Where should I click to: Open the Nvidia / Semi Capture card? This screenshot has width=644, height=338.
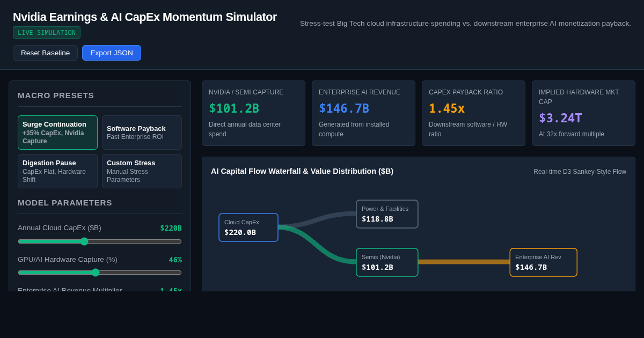253,113
